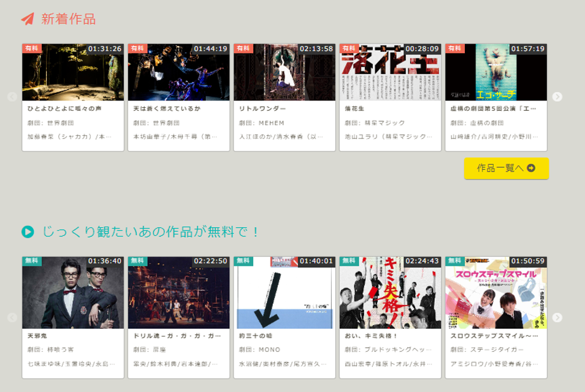The image size is (585, 392).
Task: Click 劇団: 世界劇団 under ひとよひとよに呱々の声
Action: pos(50,123)
